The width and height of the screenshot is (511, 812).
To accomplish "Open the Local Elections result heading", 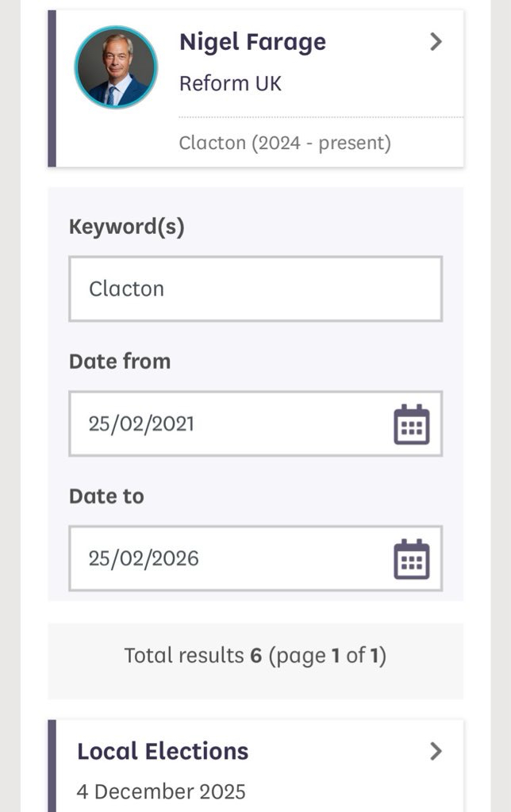I will click(163, 751).
